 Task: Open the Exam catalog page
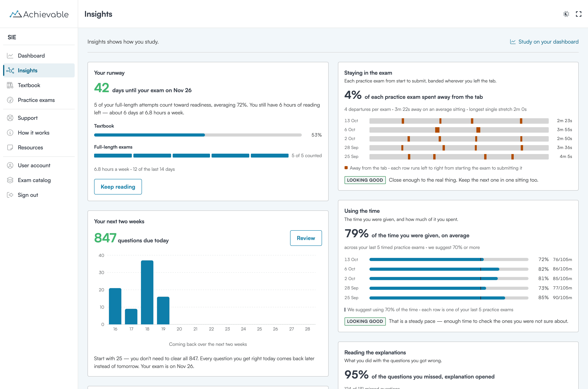pyautogui.click(x=39, y=180)
